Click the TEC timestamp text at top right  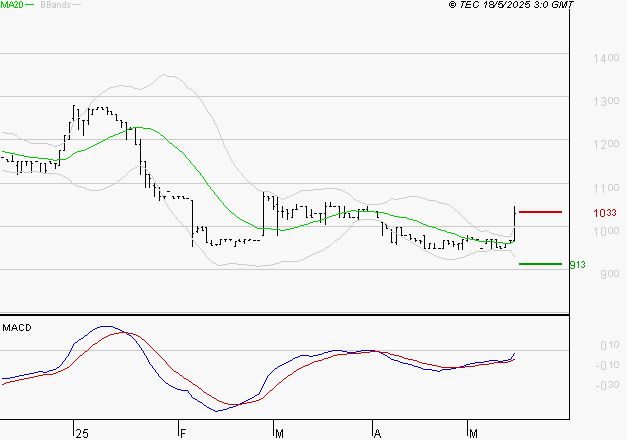point(511,6)
